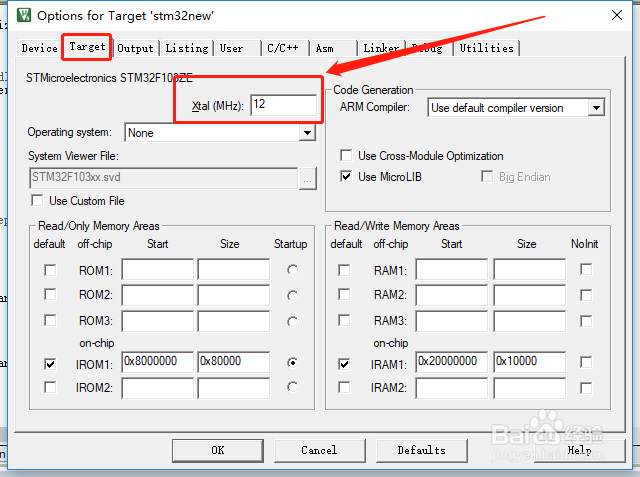Toggle IROM1 default checkbox

[50, 364]
